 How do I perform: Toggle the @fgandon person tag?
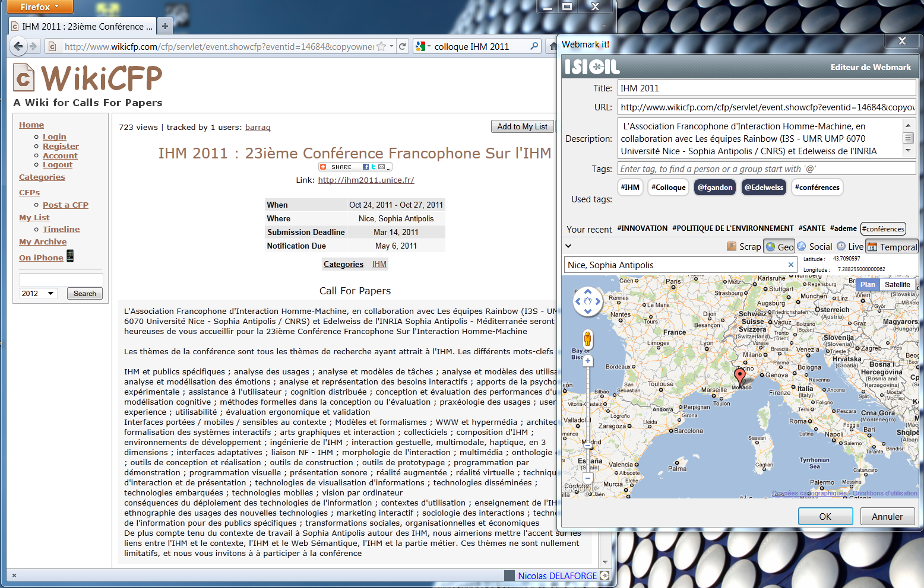point(715,187)
